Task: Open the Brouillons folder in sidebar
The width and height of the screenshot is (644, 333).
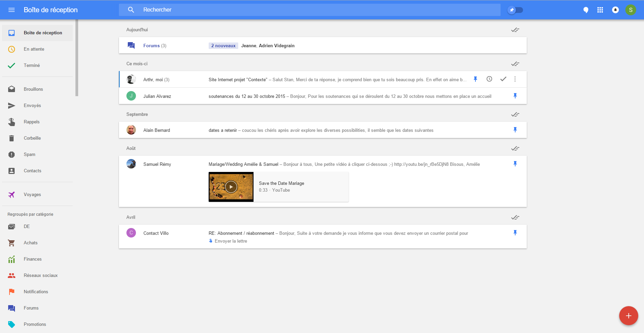Action: (33, 89)
